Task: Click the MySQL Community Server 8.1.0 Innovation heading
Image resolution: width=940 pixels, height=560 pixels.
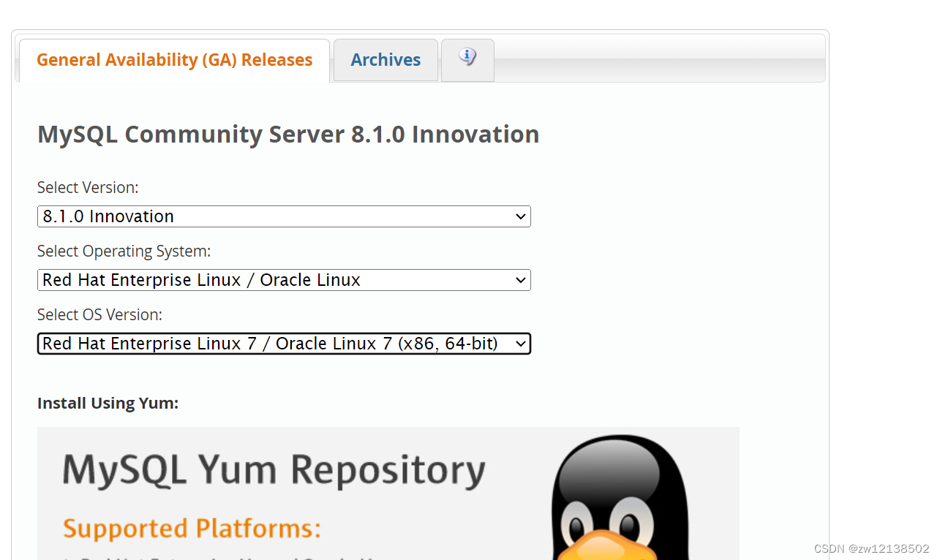Action: (288, 135)
